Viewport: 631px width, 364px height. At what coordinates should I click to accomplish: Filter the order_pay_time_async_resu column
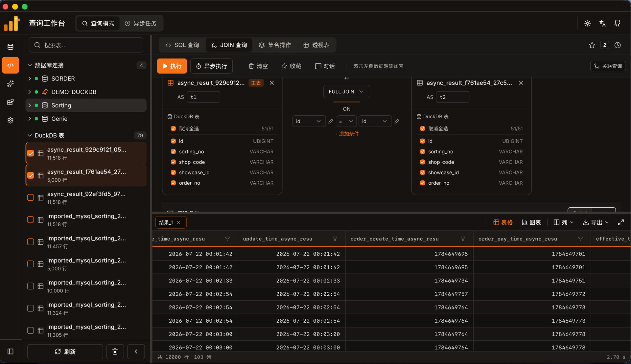point(580,239)
